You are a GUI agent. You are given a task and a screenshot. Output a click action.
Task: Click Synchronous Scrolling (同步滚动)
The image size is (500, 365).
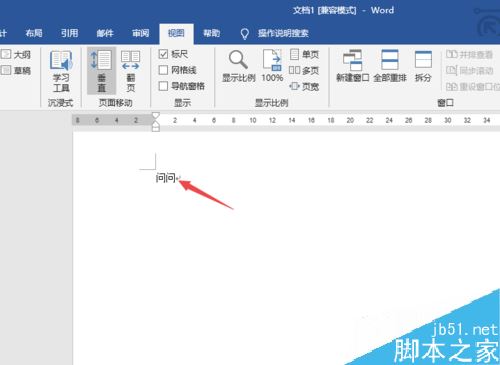tap(469, 70)
